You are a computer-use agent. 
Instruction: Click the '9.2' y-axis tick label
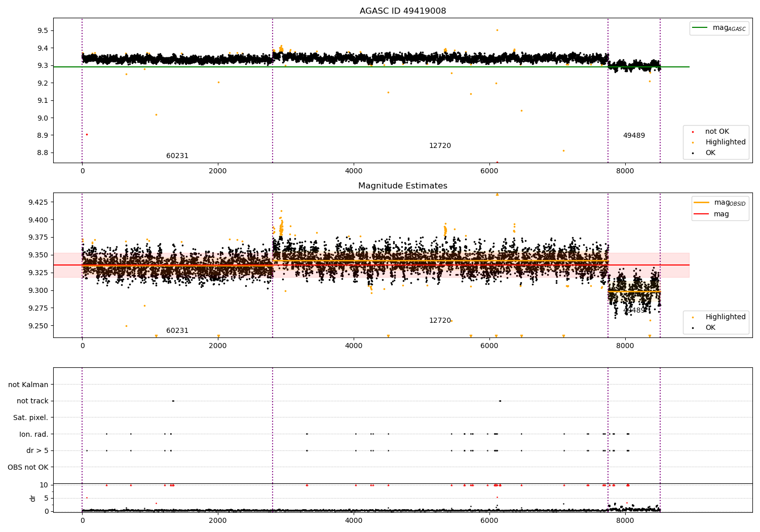[43, 83]
